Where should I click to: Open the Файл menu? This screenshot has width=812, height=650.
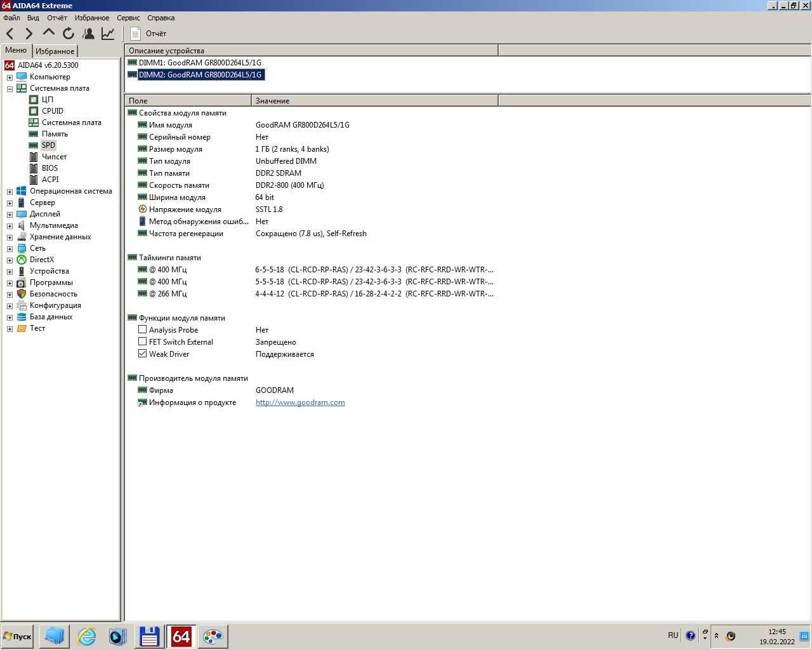click(11, 18)
